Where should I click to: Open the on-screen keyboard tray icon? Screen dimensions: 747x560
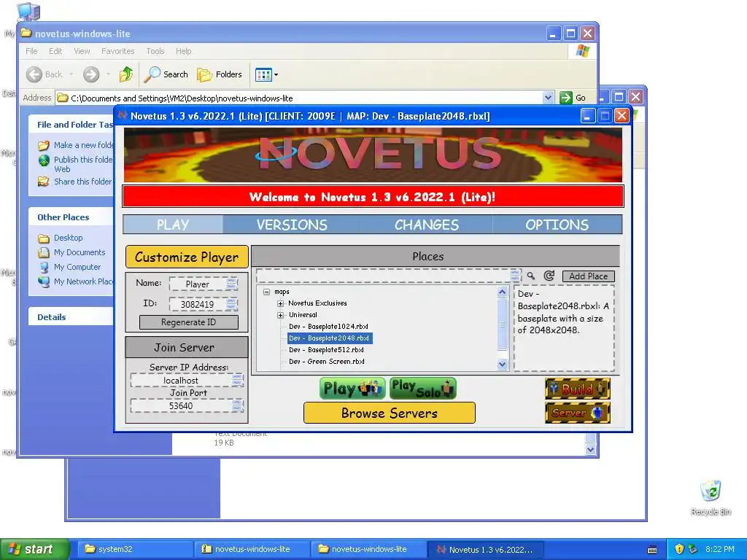[653, 550]
